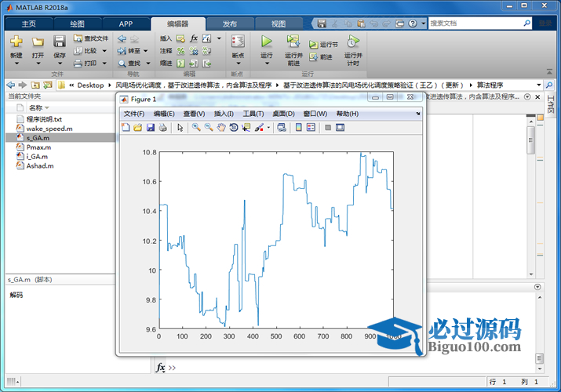This screenshot has height=392, width=561.
Task: Open the 工具(T) menu in Figure 1
Action: pos(253,114)
